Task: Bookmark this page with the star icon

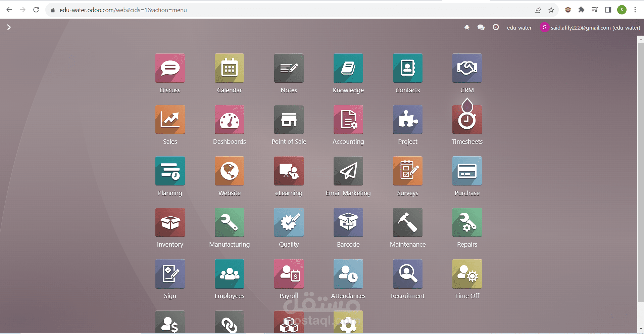Action: tap(551, 10)
